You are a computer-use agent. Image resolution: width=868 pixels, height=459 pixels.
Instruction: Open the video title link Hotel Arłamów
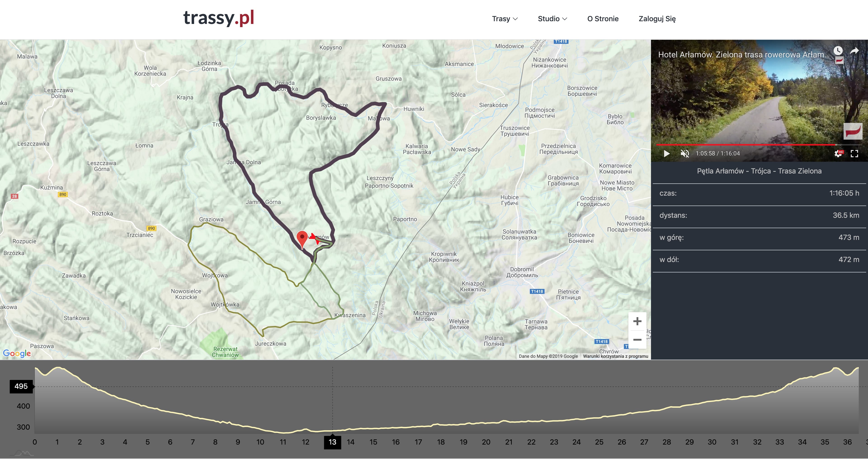click(x=743, y=55)
